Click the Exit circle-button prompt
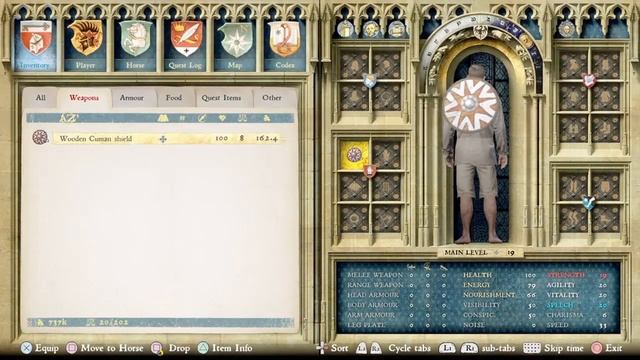Screen dimensions: 640x360 [x=607, y=348]
